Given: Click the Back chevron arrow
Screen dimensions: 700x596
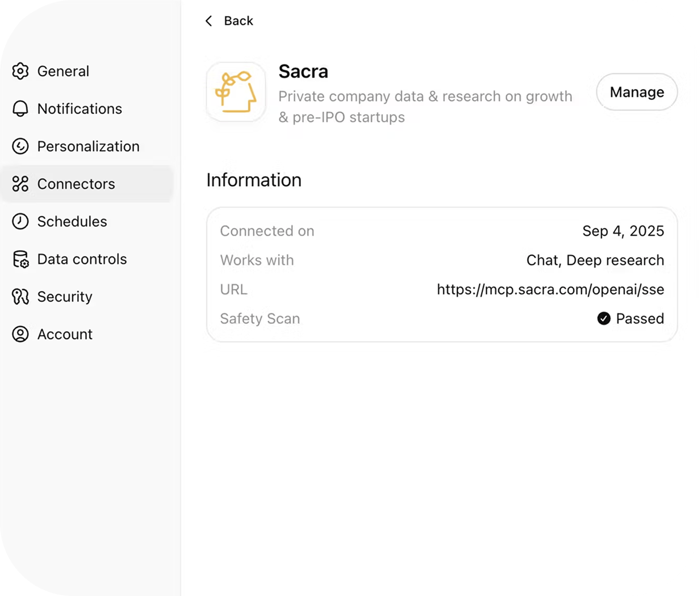Looking at the screenshot, I should pyautogui.click(x=209, y=21).
